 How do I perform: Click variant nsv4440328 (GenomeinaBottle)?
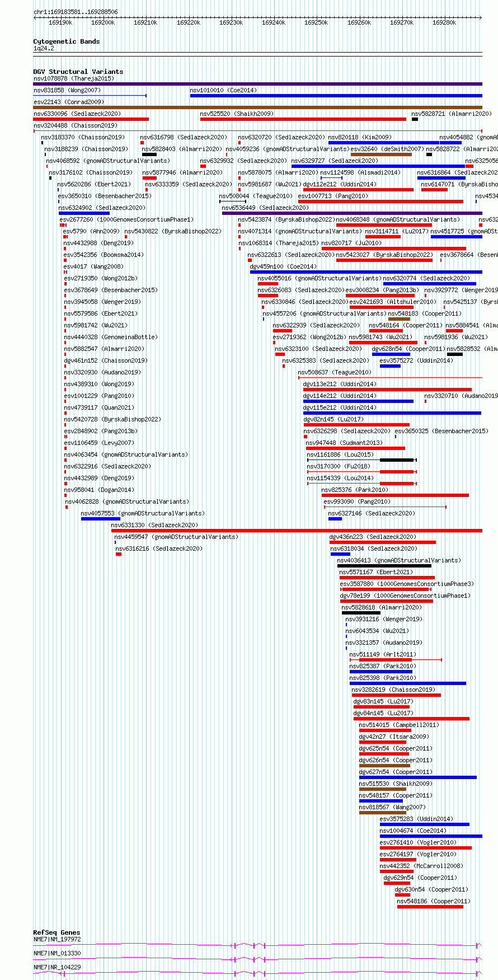click(x=111, y=337)
